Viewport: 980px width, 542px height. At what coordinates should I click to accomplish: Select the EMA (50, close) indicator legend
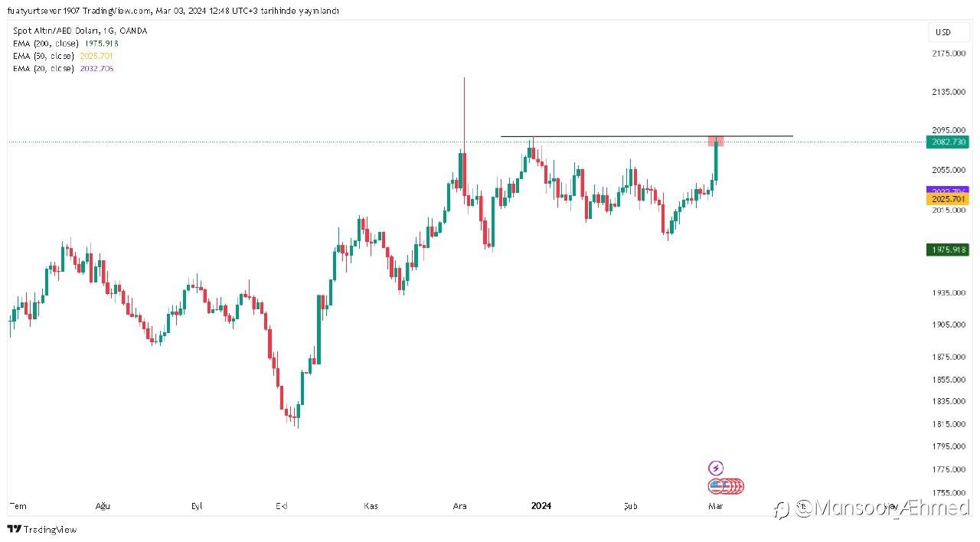pyautogui.click(x=44, y=56)
